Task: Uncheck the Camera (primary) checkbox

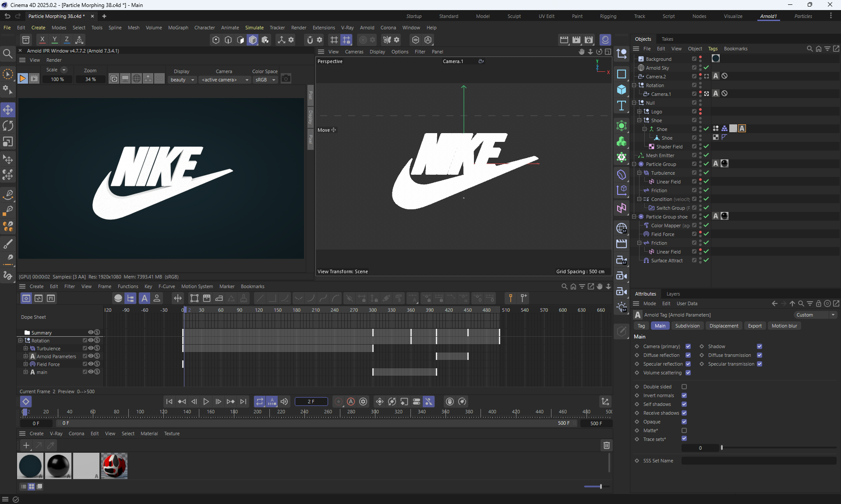Action: click(x=688, y=346)
